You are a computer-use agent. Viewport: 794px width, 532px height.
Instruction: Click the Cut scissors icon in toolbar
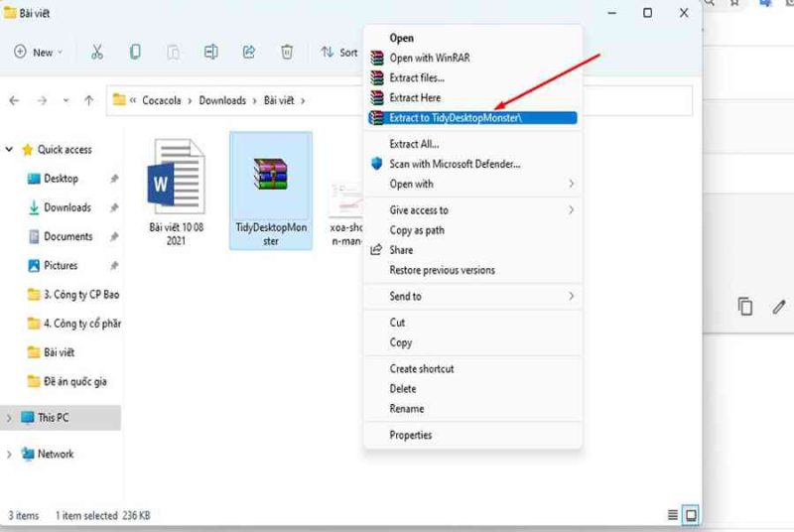click(x=96, y=52)
